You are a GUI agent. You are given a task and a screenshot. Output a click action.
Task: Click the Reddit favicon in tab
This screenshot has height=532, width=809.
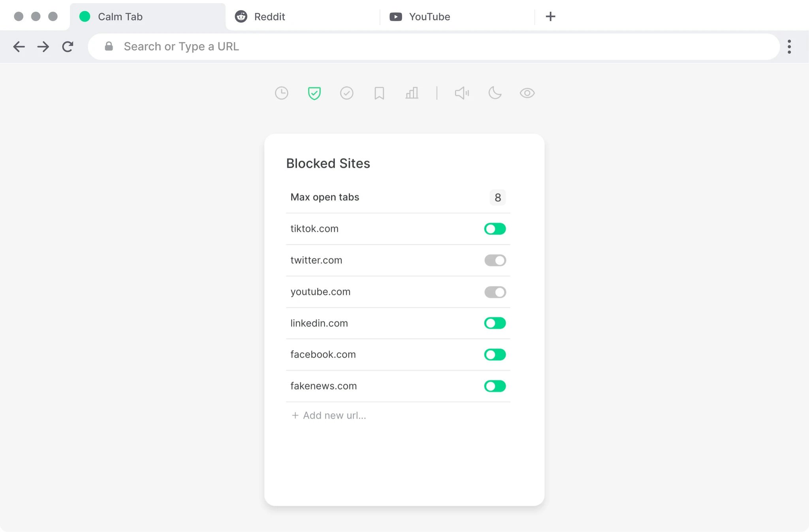tap(241, 16)
